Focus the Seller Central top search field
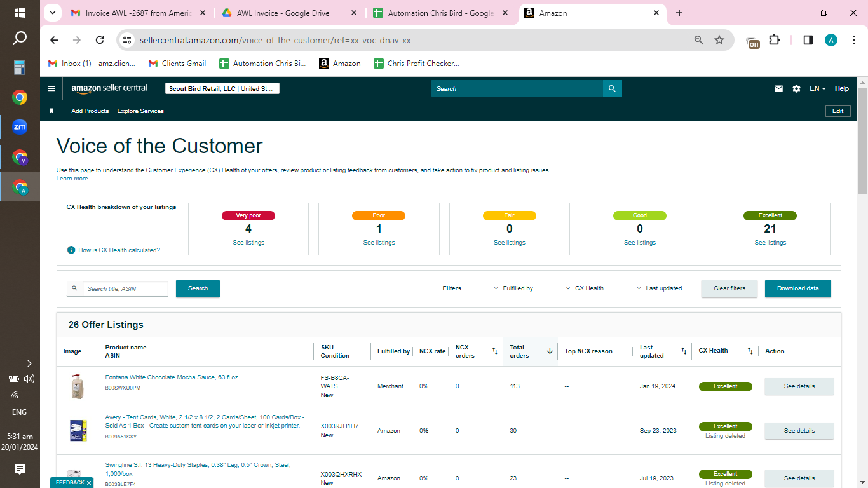868x488 pixels. 517,89
